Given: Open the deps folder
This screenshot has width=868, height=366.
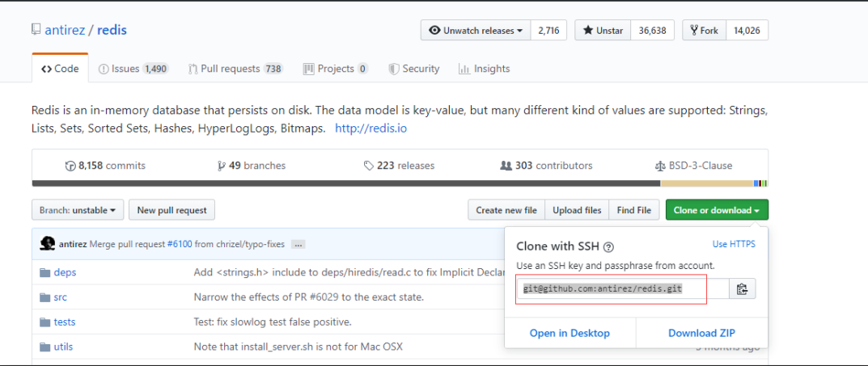Looking at the screenshot, I should [x=65, y=272].
